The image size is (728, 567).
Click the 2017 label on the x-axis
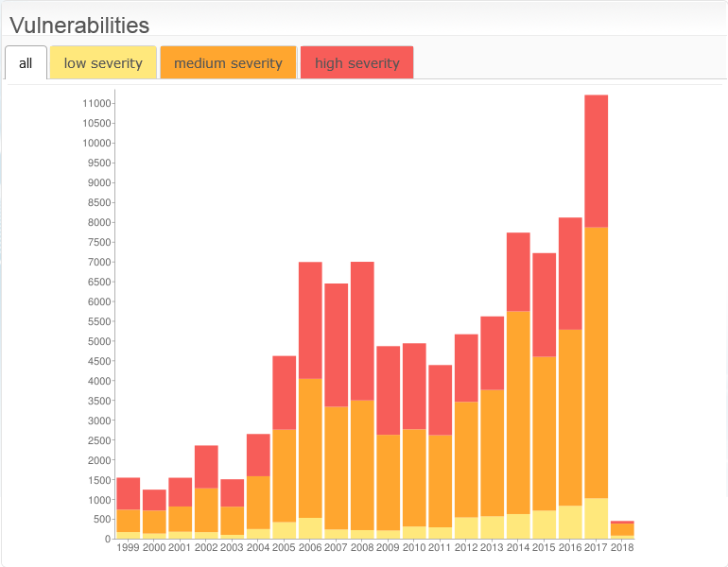pos(596,548)
